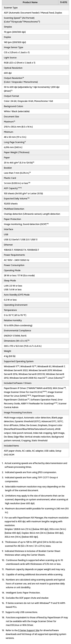Click the Product Name column header

coord(30,2)
